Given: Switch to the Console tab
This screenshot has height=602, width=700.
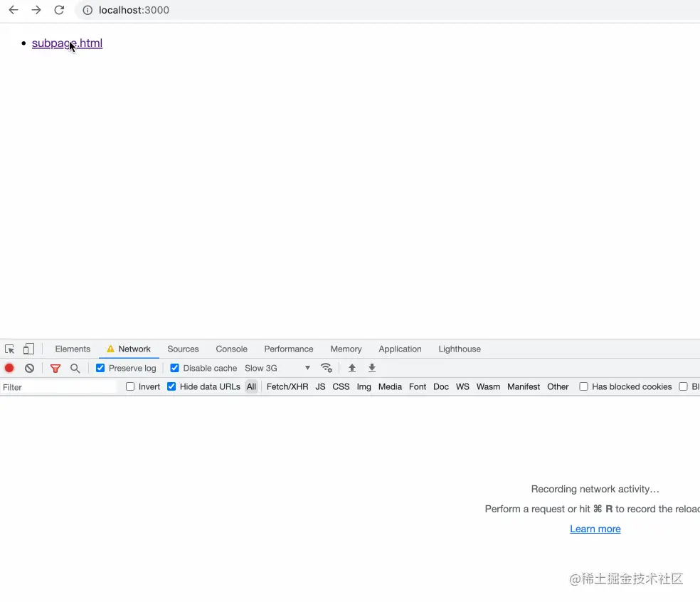Looking at the screenshot, I should 231,349.
